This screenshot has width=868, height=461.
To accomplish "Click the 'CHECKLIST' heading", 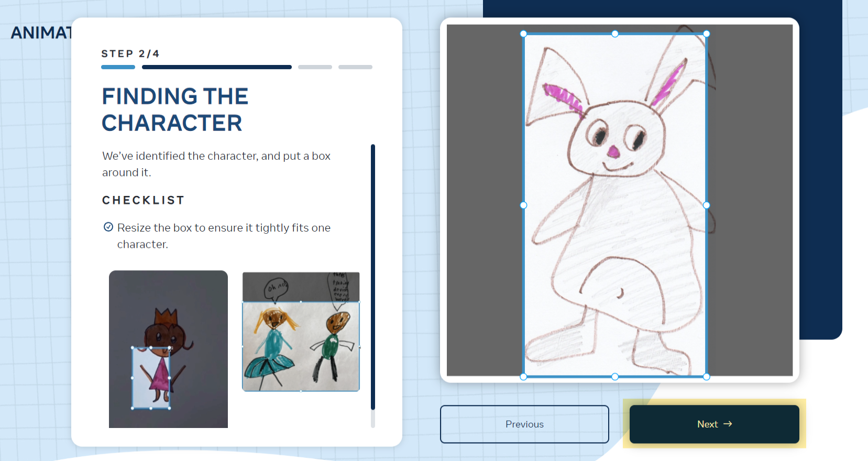I will [x=143, y=200].
